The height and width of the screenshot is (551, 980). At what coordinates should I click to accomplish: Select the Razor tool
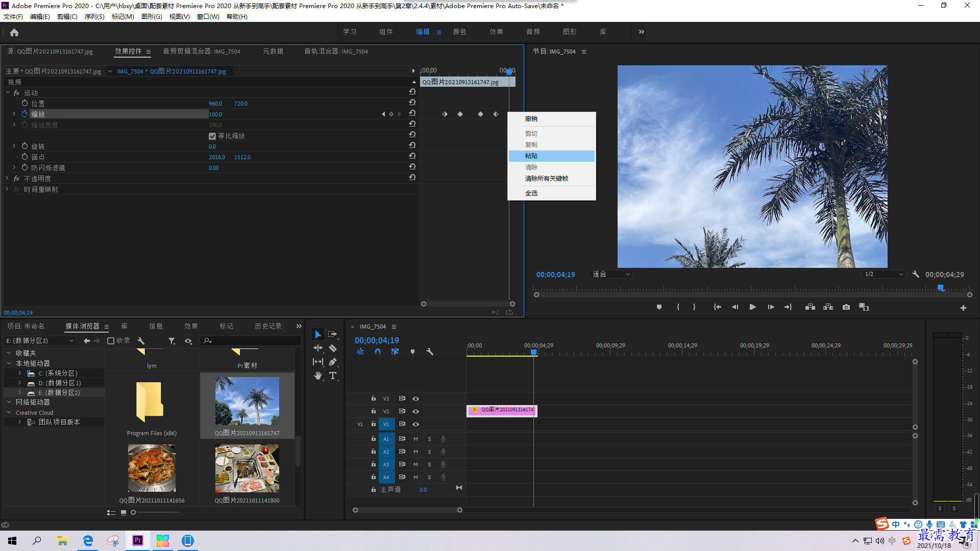coord(333,348)
